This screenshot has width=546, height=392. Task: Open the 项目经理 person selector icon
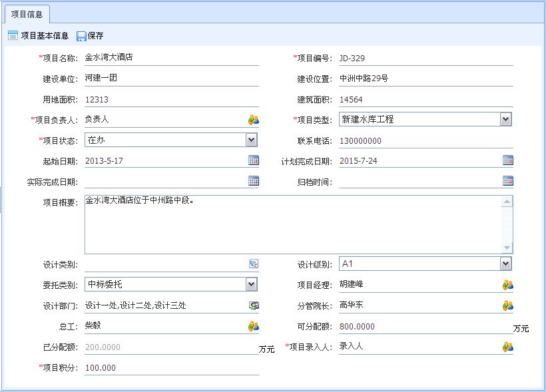(x=507, y=284)
